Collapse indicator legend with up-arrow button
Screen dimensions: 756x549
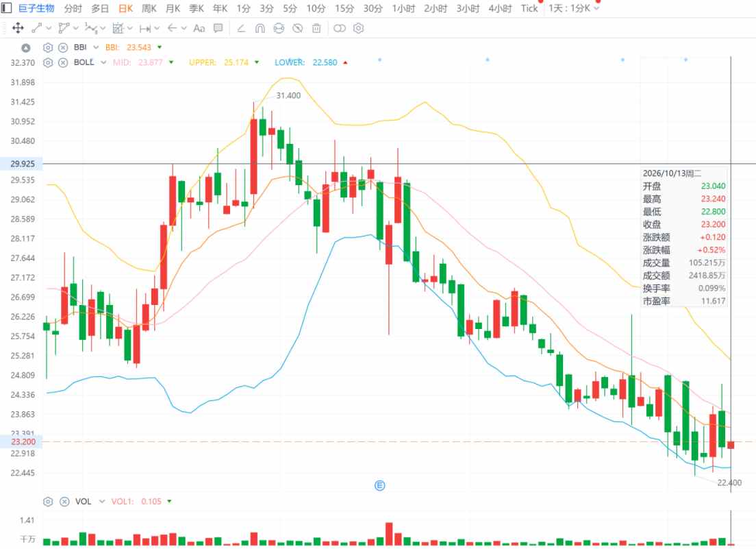click(x=26, y=47)
